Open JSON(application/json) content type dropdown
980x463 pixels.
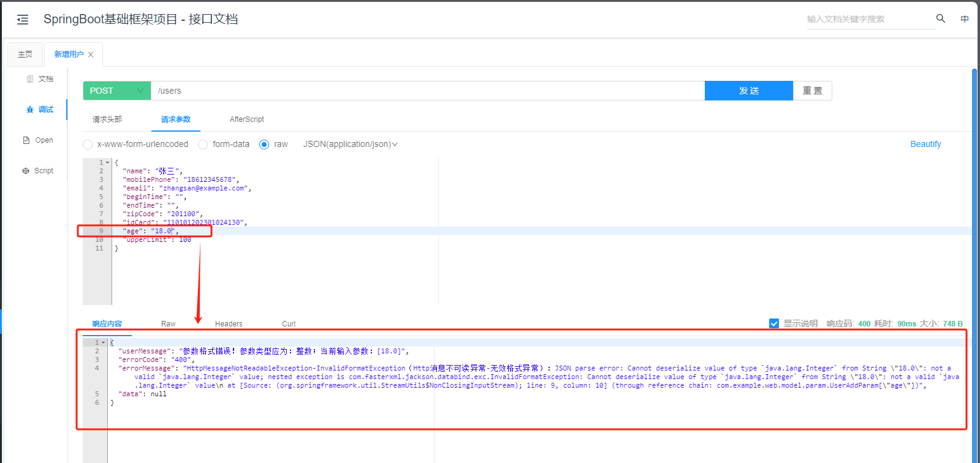pos(350,145)
